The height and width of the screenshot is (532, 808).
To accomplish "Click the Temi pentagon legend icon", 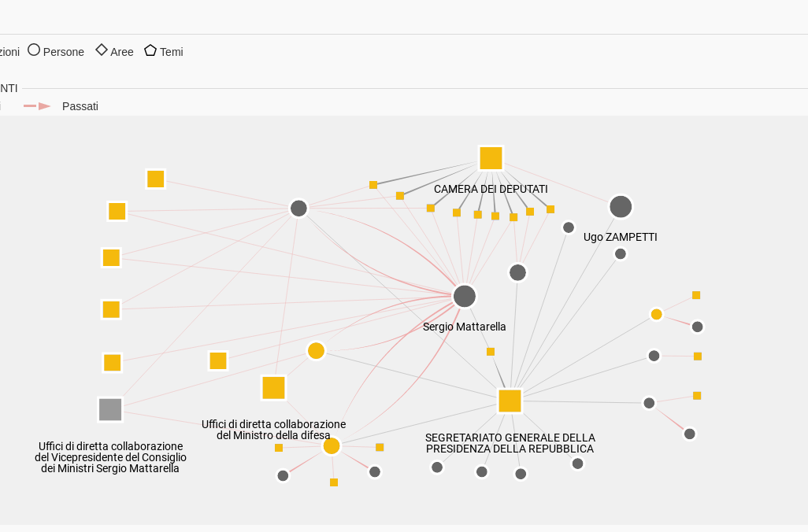I will (150, 50).
